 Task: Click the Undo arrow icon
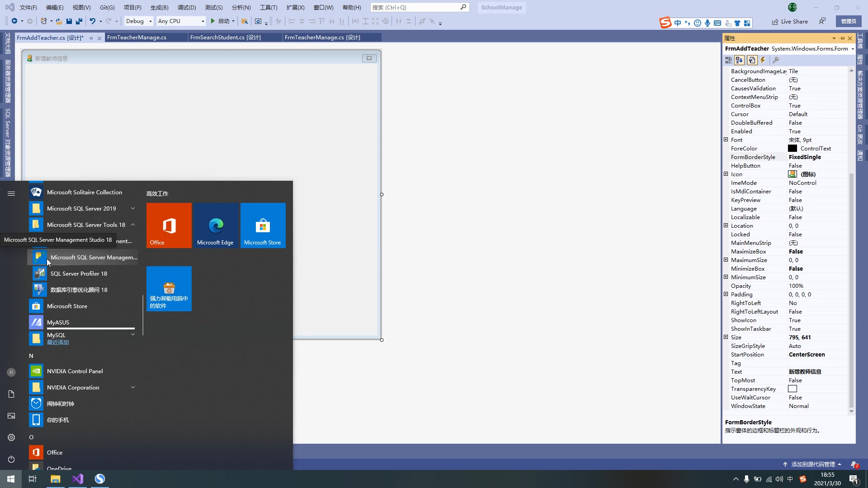[x=93, y=21]
